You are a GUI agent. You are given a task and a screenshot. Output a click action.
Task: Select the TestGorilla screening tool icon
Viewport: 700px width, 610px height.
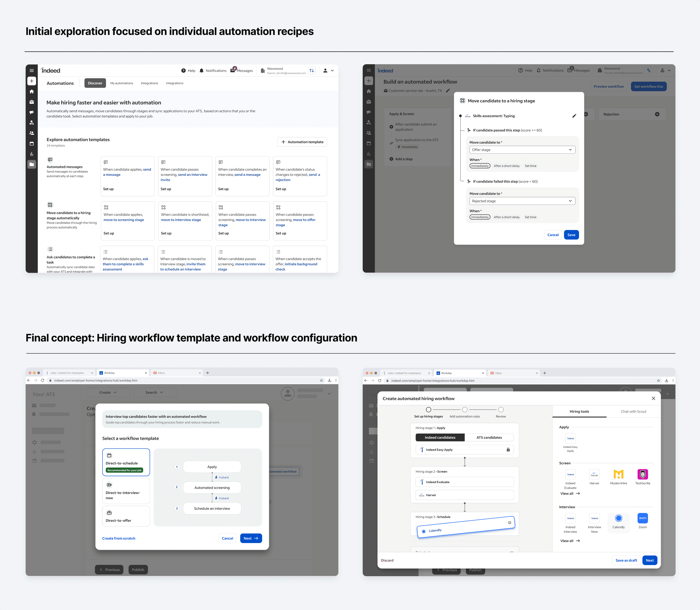[x=642, y=474]
